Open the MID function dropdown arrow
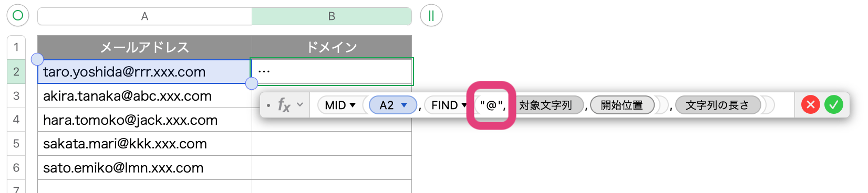Screen dimensions: 868x193 353,105
